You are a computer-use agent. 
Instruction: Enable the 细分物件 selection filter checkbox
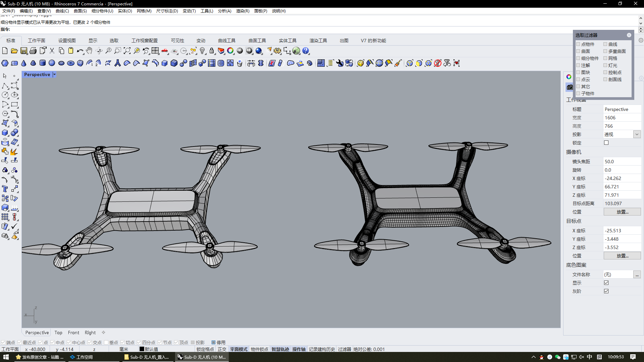578,58
